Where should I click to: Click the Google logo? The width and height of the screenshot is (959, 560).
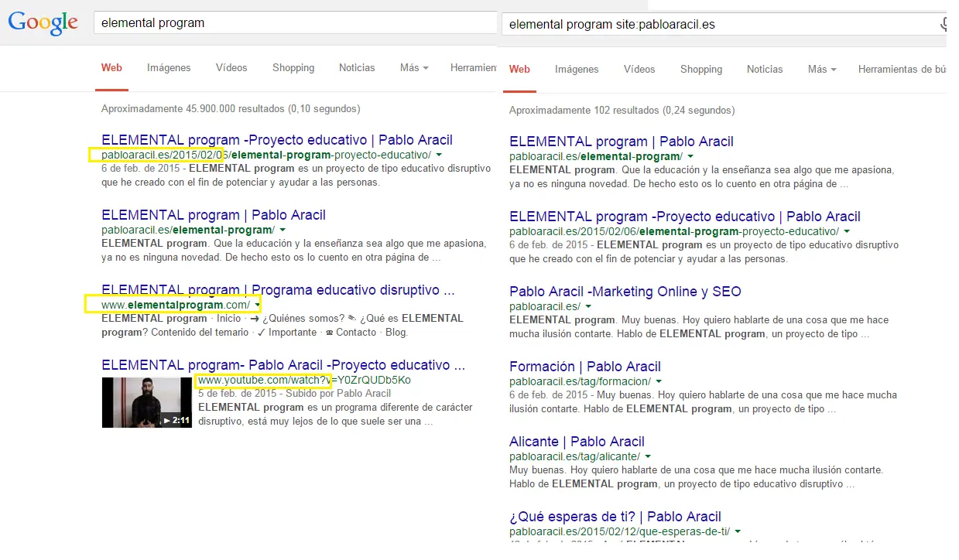(x=43, y=22)
